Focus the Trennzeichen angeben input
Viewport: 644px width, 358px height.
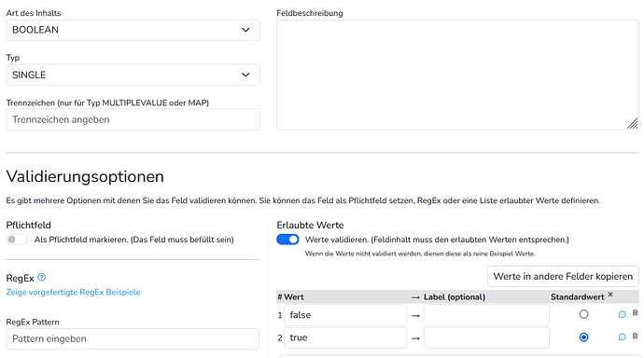tap(133, 119)
